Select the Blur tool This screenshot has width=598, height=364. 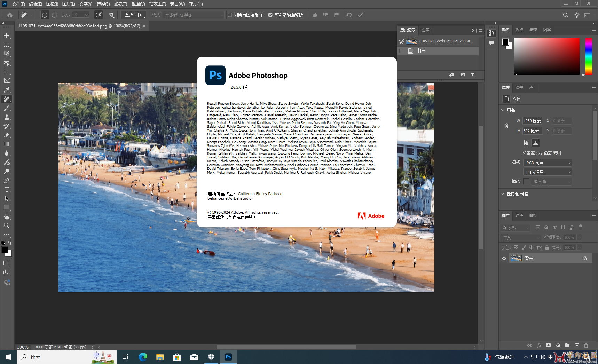coord(7,153)
